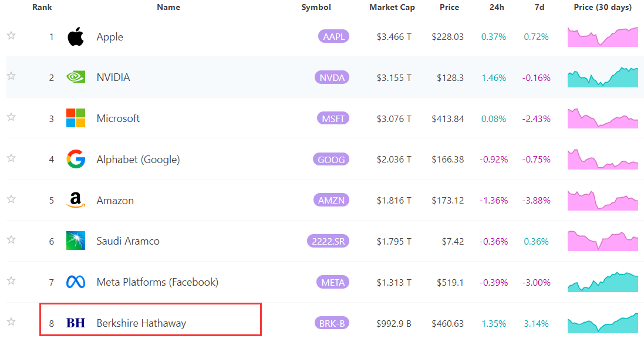Click the Berkshire Hathaway BH logo
The height and width of the screenshot is (342, 644).
(x=76, y=323)
